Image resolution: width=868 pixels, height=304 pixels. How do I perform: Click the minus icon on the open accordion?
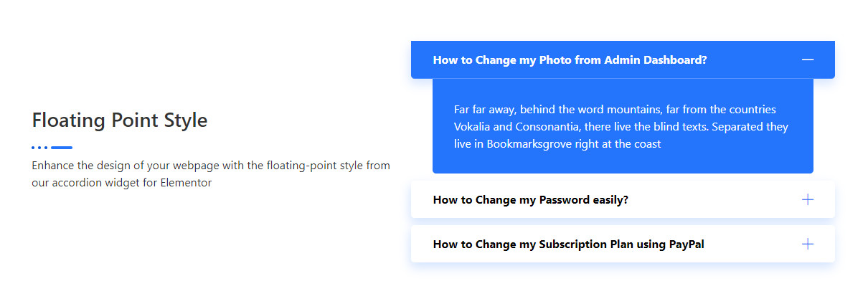(808, 60)
